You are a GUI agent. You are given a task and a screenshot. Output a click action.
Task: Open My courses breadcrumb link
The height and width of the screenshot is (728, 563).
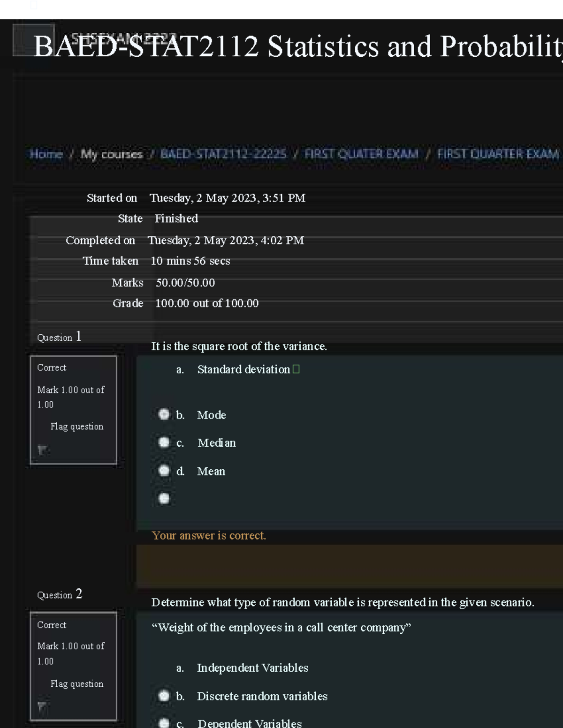[112, 154]
